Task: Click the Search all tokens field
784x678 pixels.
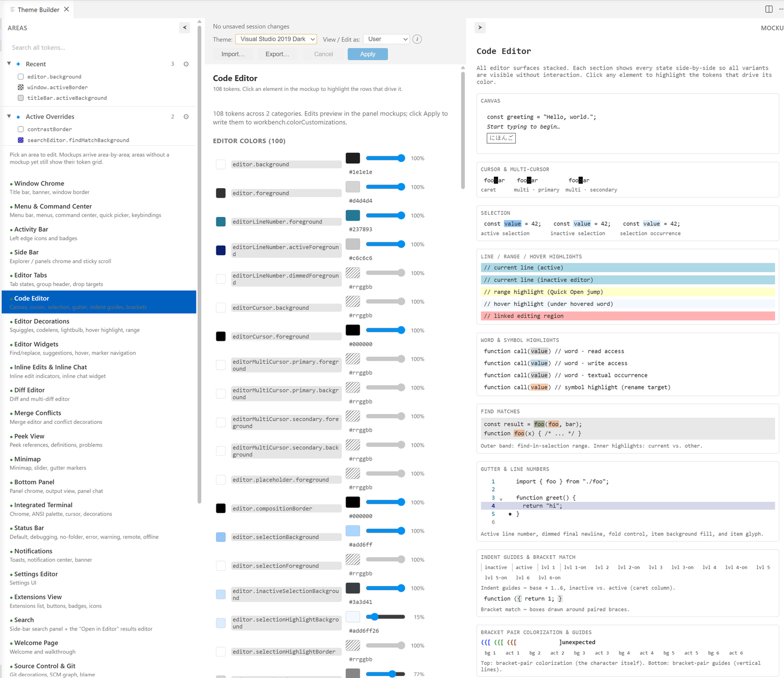Action: (x=99, y=48)
